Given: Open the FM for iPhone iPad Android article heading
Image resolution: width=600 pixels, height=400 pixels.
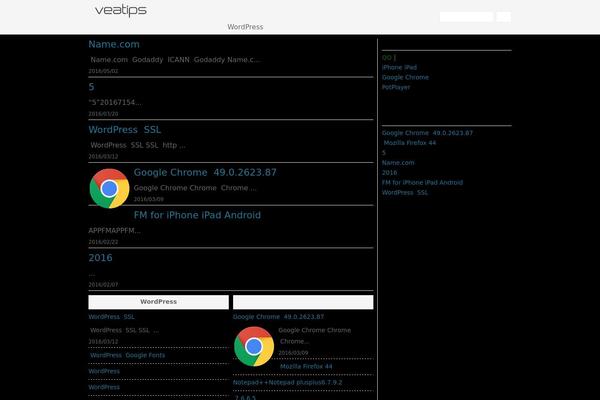Looking at the screenshot, I should [x=197, y=215].
